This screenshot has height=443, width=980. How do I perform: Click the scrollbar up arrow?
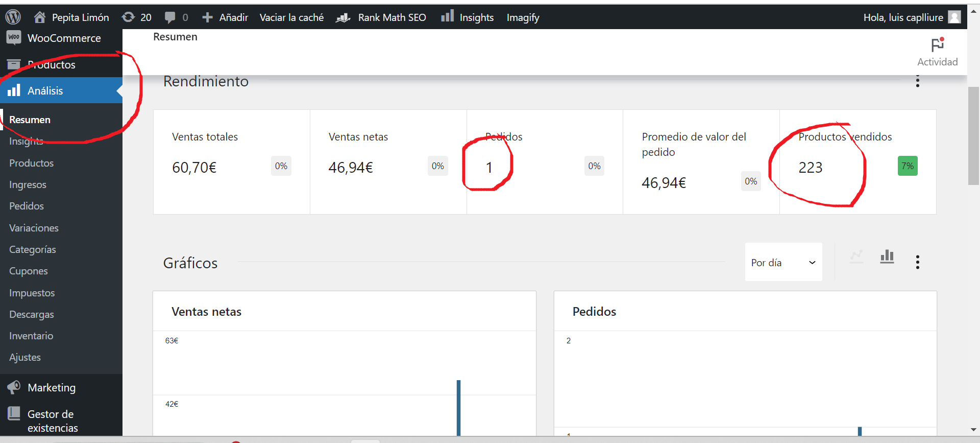click(973, 10)
